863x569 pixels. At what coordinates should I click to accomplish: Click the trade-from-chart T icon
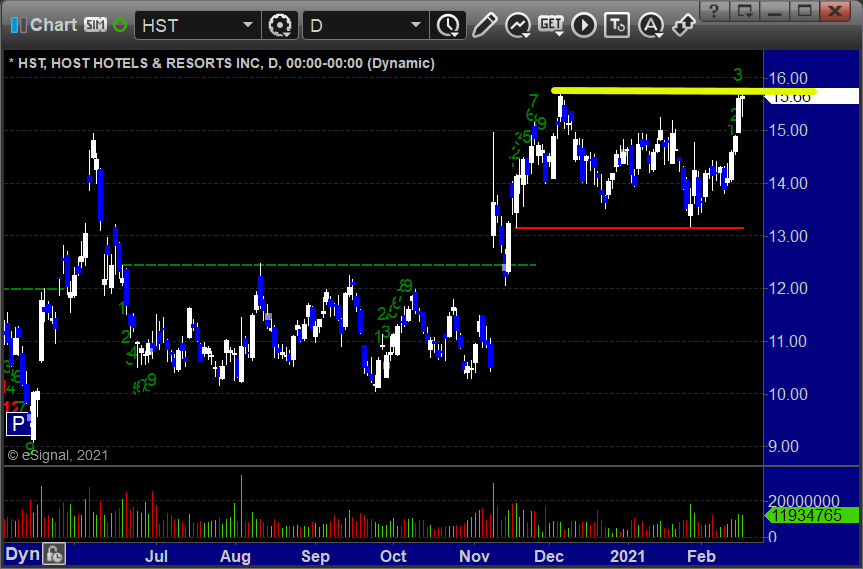[x=617, y=25]
